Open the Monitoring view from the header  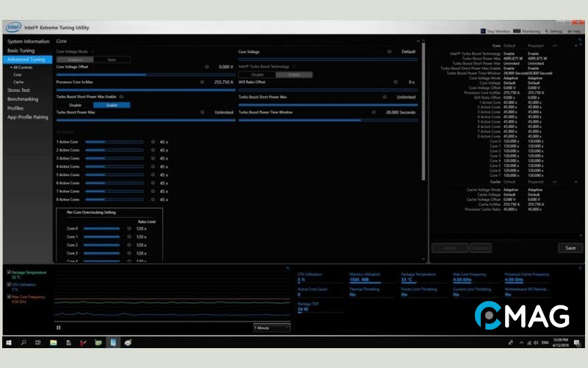[527, 31]
